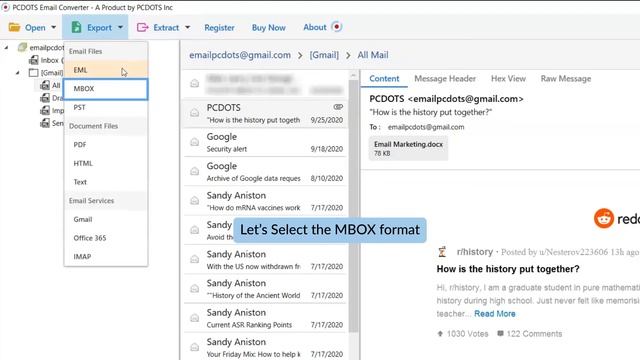This screenshot has height=360, width=640.
Task: Open the dropdown arrow next to Open
Action: tap(53, 27)
